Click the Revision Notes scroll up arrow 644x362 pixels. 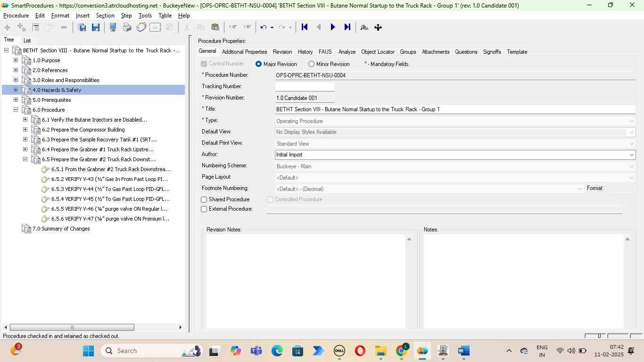(x=409, y=239)
